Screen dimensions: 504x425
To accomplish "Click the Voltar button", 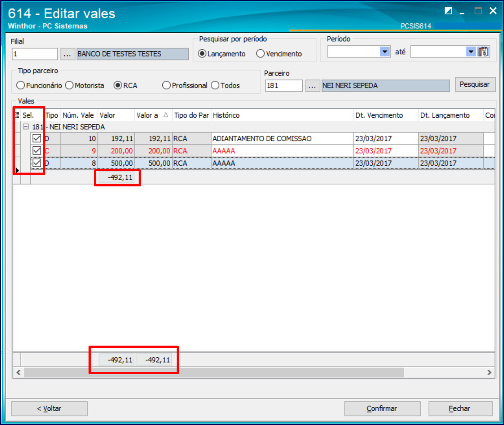I will tap(49, 409).
